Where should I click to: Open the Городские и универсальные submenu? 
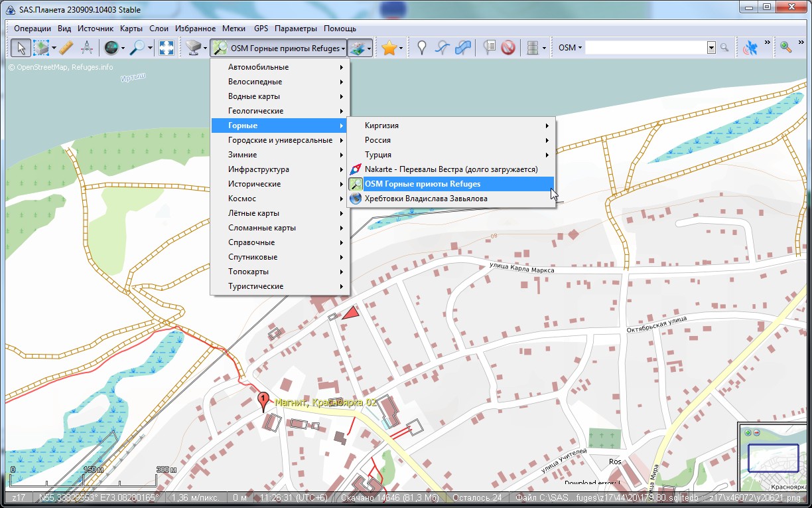coord(280,140)
